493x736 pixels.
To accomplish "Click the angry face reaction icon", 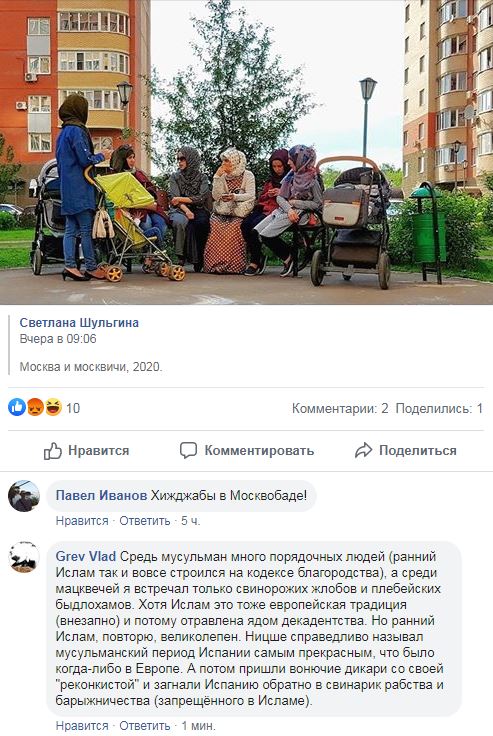I will coord(35,407).
